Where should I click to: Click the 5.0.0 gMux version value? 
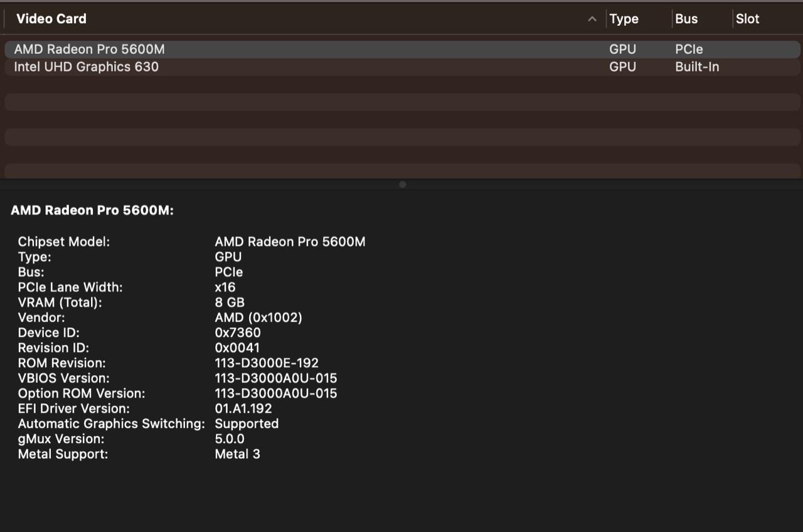230,439
